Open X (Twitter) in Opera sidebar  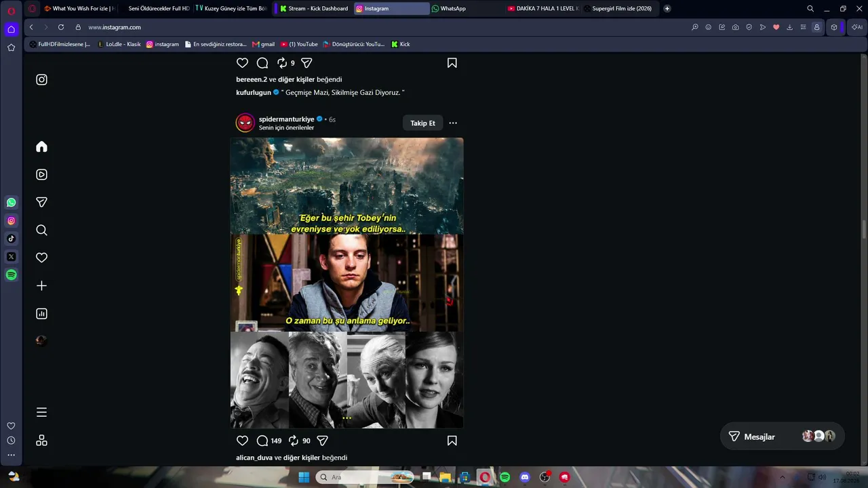[x=11, y=257]
